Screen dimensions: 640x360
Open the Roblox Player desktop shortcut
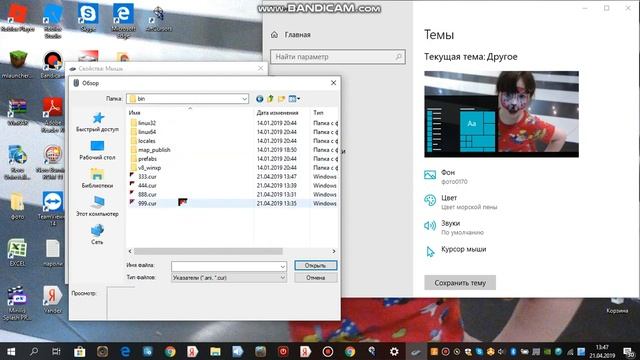point(18,17)
